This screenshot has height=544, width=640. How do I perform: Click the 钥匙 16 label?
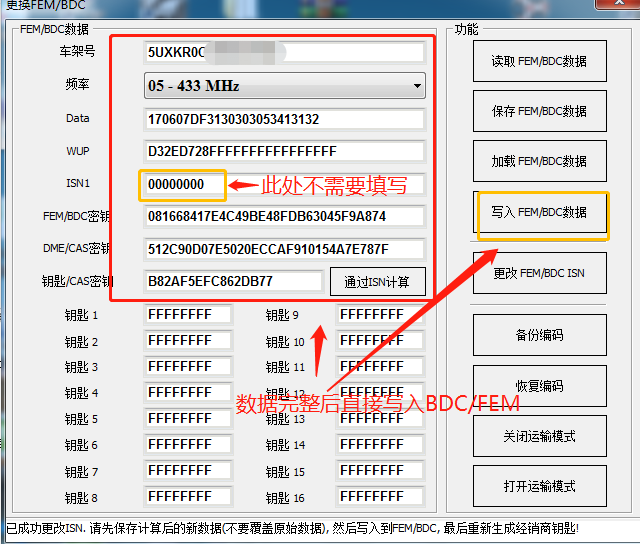(x=285, y=498)
